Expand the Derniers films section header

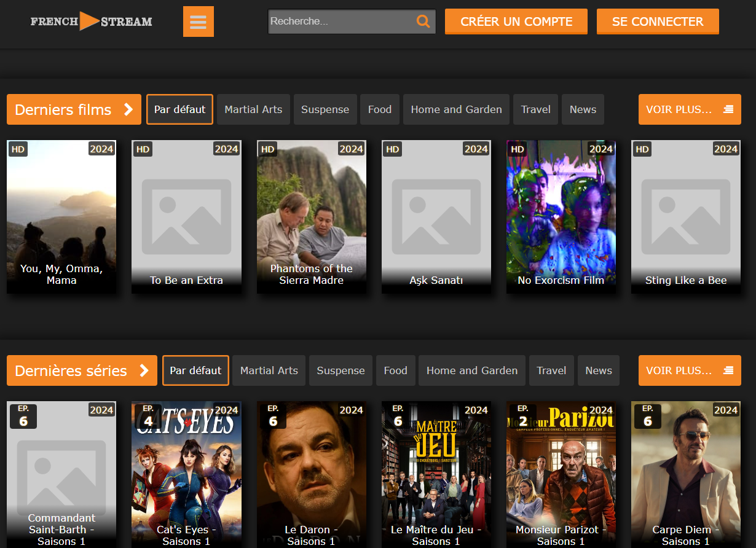[x=74, y=109]
